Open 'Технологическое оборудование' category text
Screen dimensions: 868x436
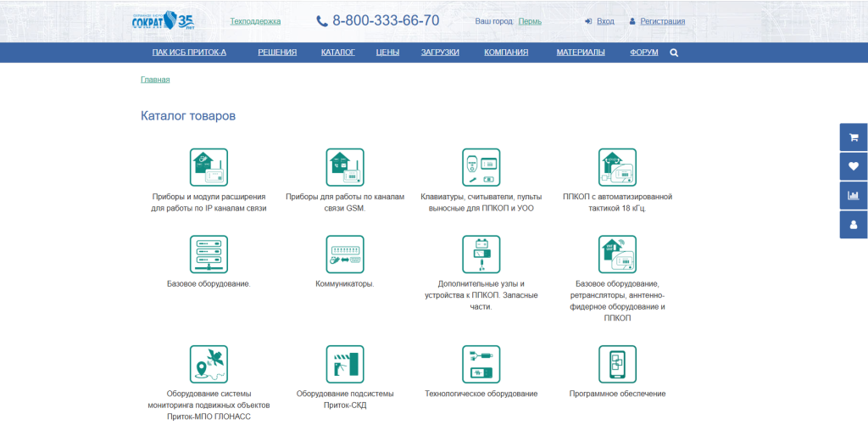click(481, 394)
